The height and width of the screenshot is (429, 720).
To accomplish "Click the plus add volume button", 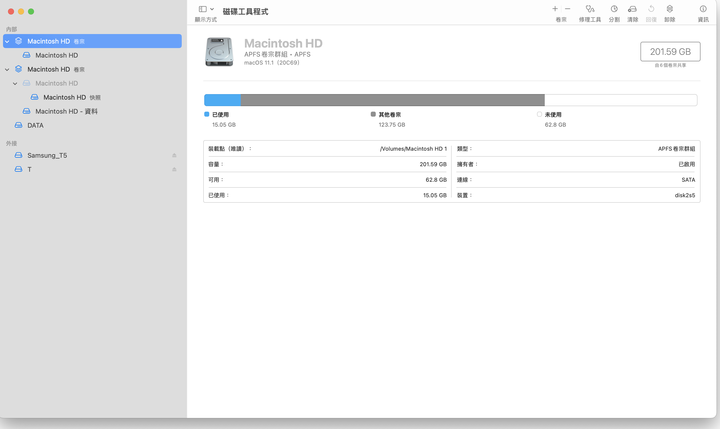I will coord(555,9).
